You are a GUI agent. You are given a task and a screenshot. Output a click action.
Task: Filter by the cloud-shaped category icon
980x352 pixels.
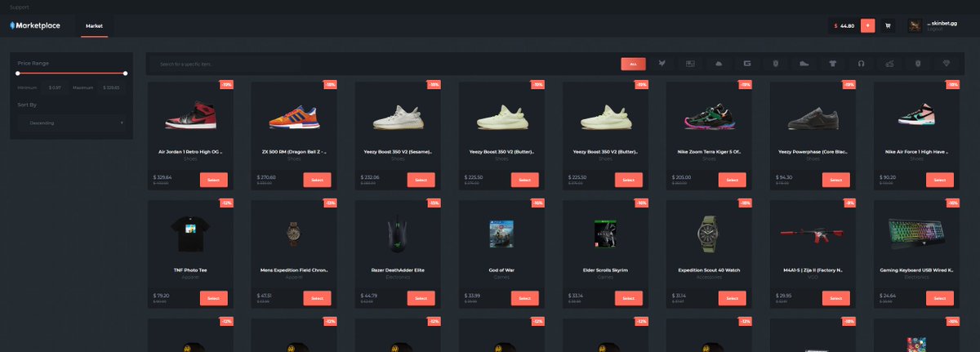[719, 63]
